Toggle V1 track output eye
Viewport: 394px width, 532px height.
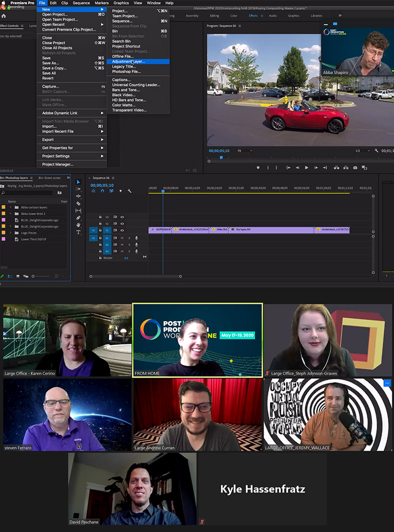click(x=122, y=230)
